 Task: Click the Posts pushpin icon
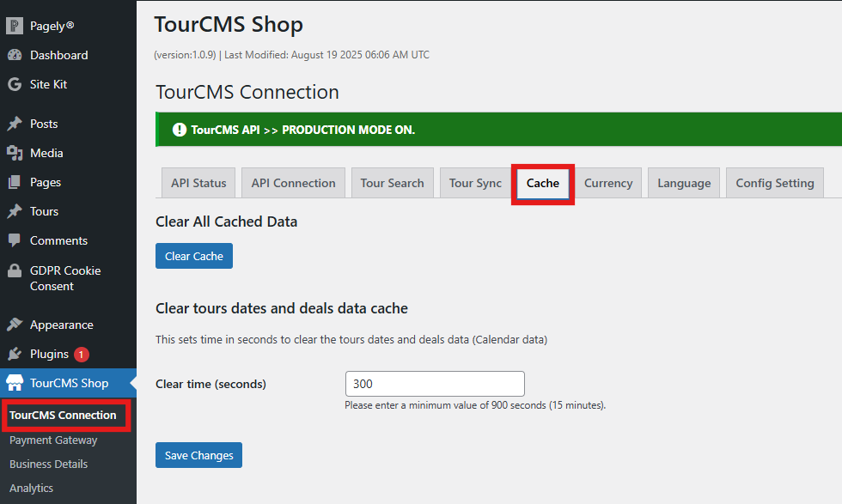click(15, 124)
